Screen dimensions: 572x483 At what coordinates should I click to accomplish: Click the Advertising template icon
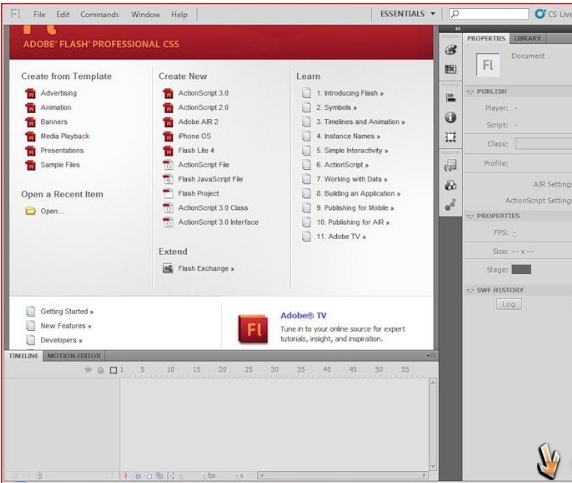[31, 93]
